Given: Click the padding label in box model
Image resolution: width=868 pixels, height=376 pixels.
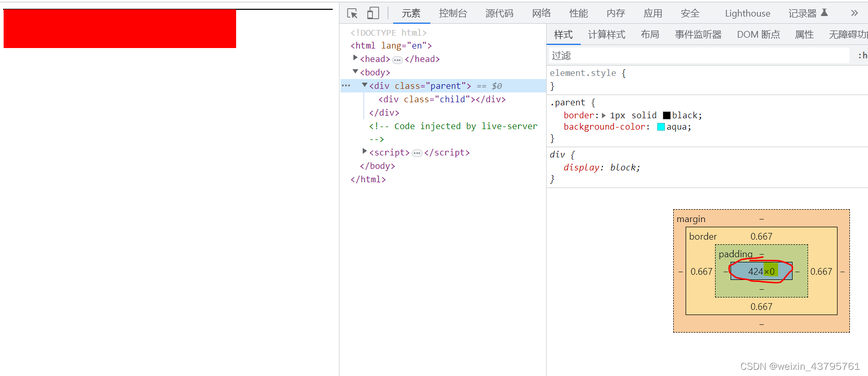Looking at the screenshot, I should [x=736, y=254].
